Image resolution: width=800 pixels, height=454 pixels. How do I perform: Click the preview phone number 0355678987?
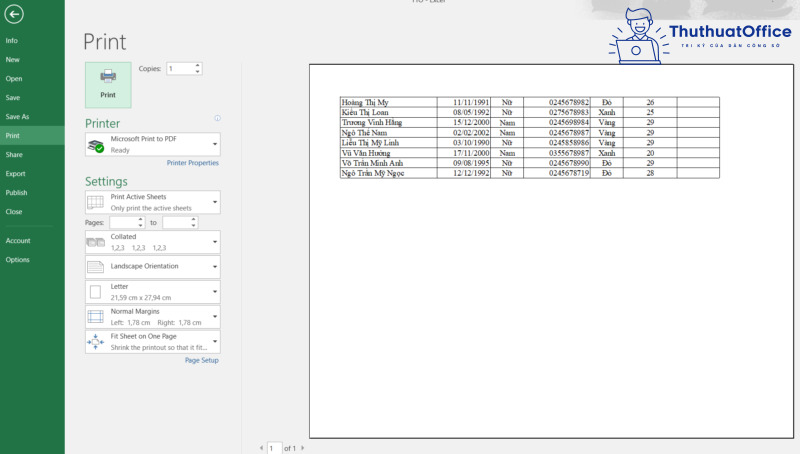pyautogui.click(x=569, y=153)
